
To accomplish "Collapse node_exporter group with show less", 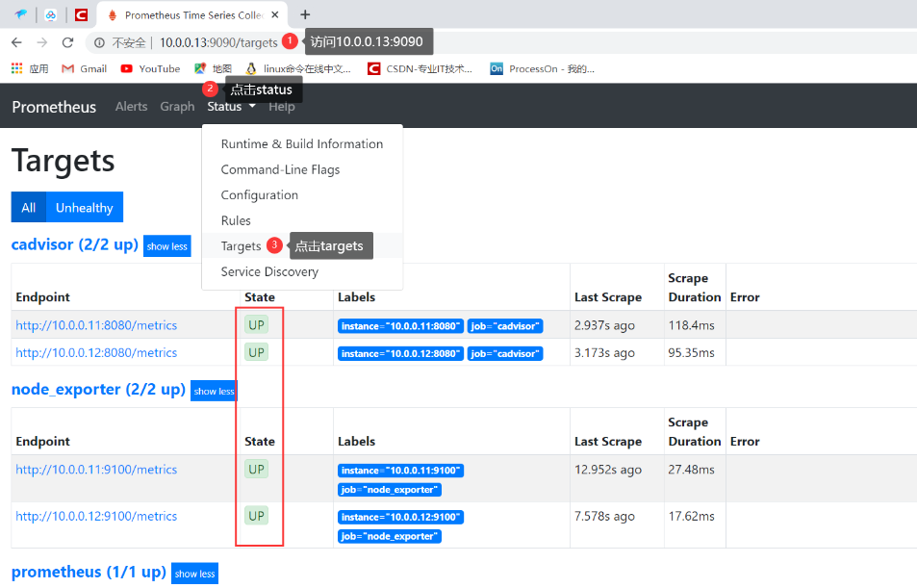I will [x=214, y=391].
